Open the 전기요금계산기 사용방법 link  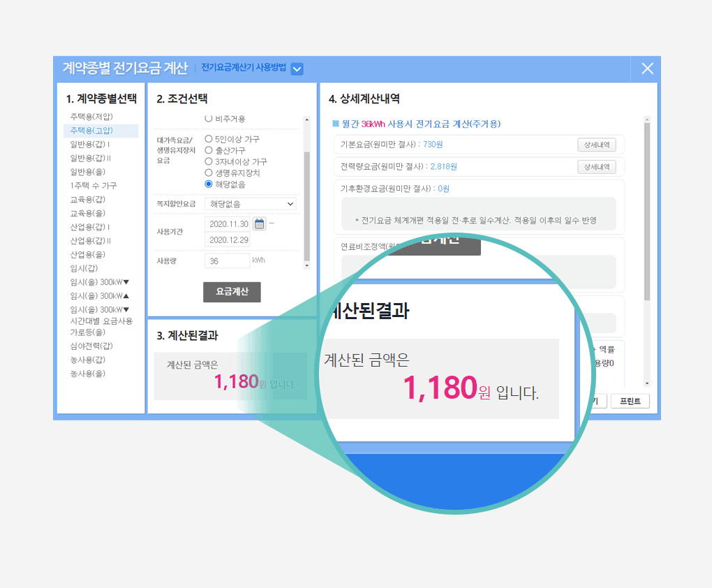pyautogui.click(x=244, y=68)
